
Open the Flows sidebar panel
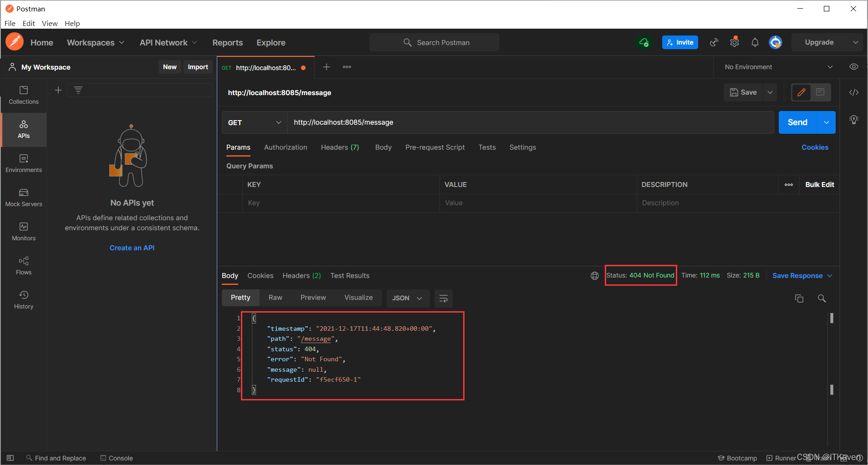(x=24, y=266)
